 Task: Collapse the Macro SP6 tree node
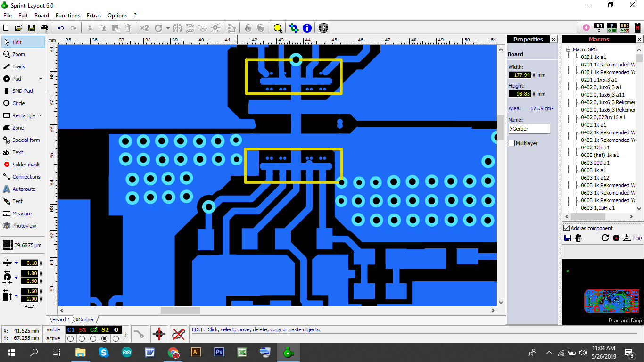pyautogui.click(x=569, y=49)
